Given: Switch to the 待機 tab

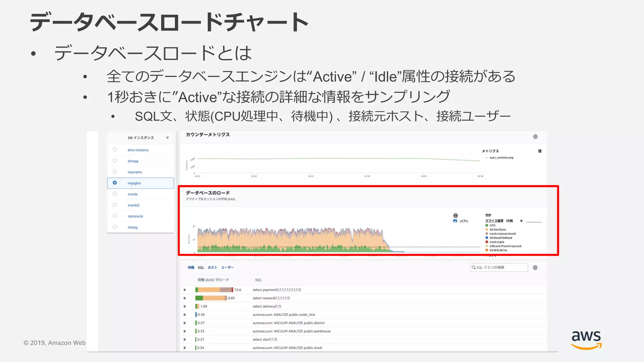Looking at the screenshot, I should point(191,267).
